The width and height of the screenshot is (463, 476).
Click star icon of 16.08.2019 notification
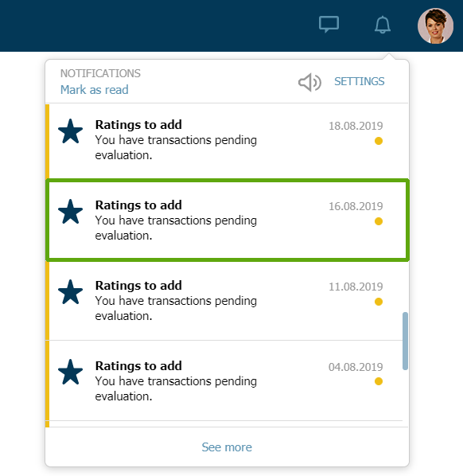coord(70,212)
